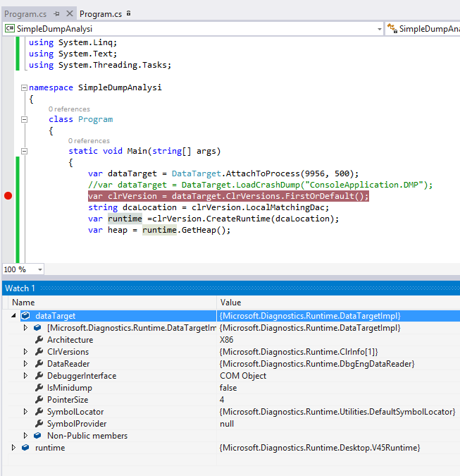Click the SymbolLocator wrench icon
The width and height of the screenshot is (460, 476).
(x=39, y=411)
